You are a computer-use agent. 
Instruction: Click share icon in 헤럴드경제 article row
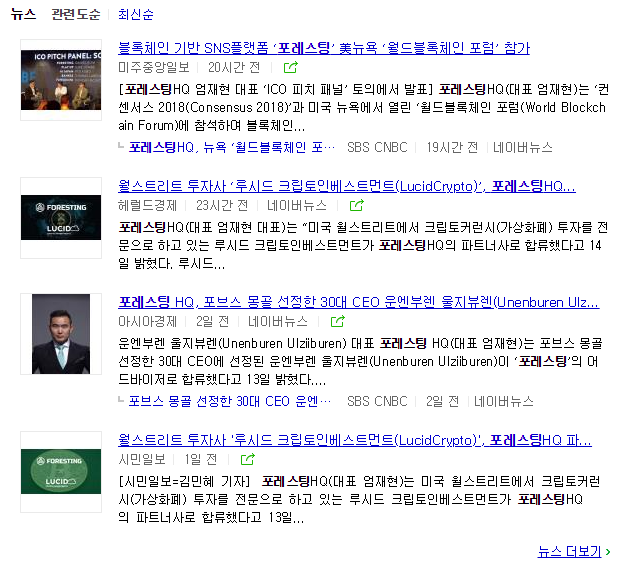coord(357,205)
